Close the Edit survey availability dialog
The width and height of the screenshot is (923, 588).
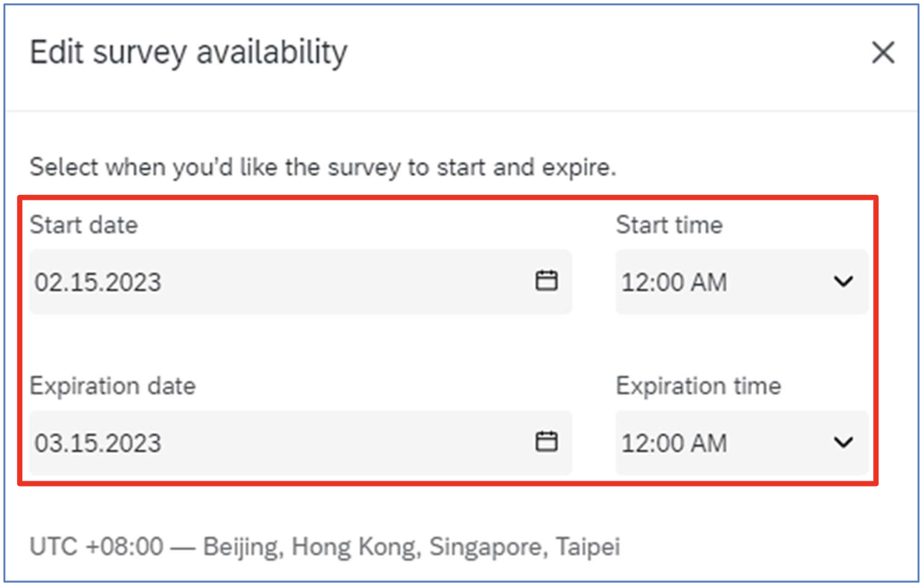coord(883,53)
